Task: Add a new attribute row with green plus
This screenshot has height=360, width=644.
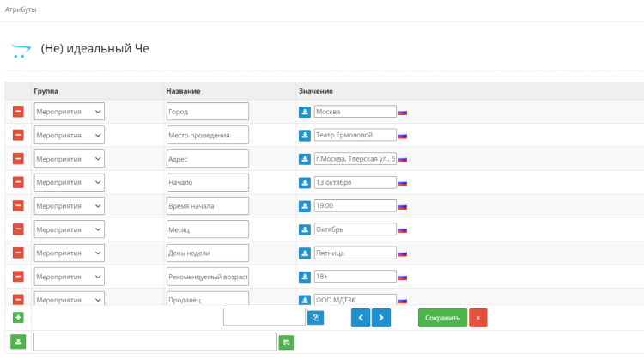Action: tap(18, 318)
